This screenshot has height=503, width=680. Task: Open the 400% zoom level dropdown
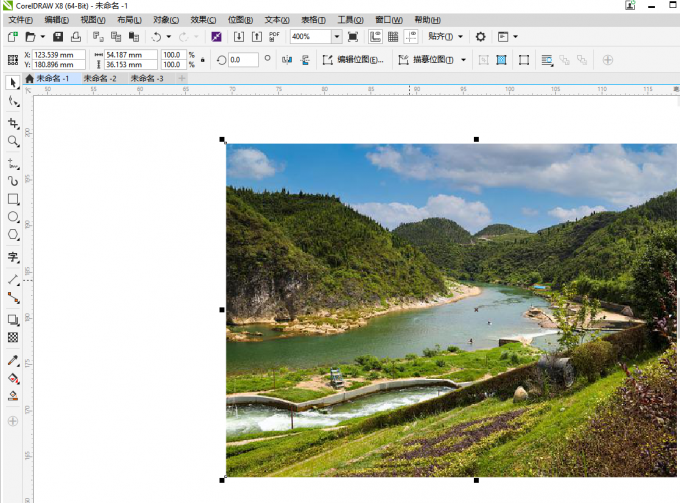tap(336, 37)
